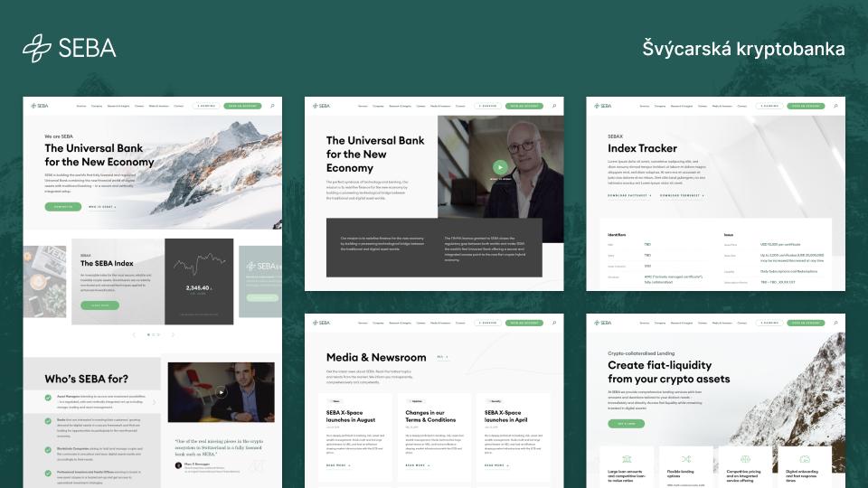Open the newspaper and coffee photo card
Viewport: 868px width, 488px height.
pos(45,282)
